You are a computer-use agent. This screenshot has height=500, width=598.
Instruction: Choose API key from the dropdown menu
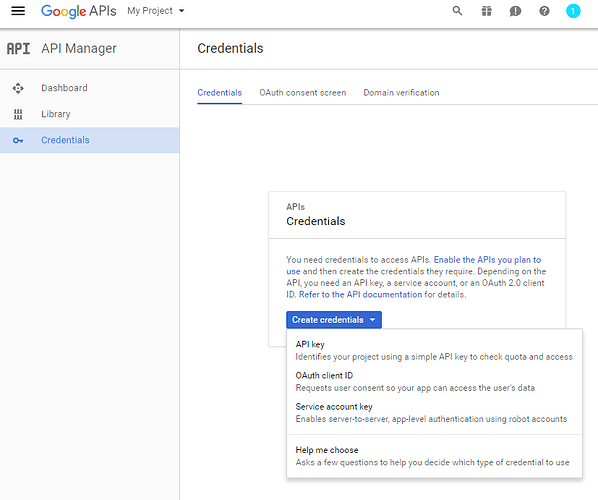(434, 350)
